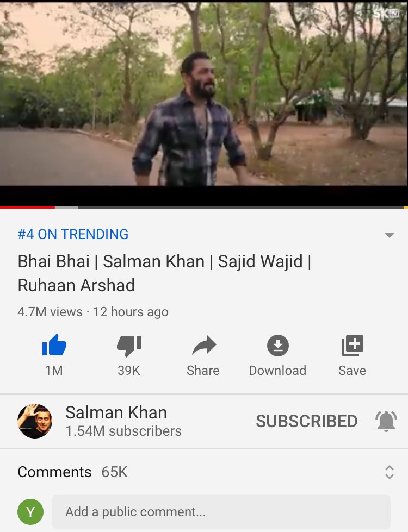Expand video description with the down arrow
The width and height of the screenshot is (408, 532).
(390, 235)
